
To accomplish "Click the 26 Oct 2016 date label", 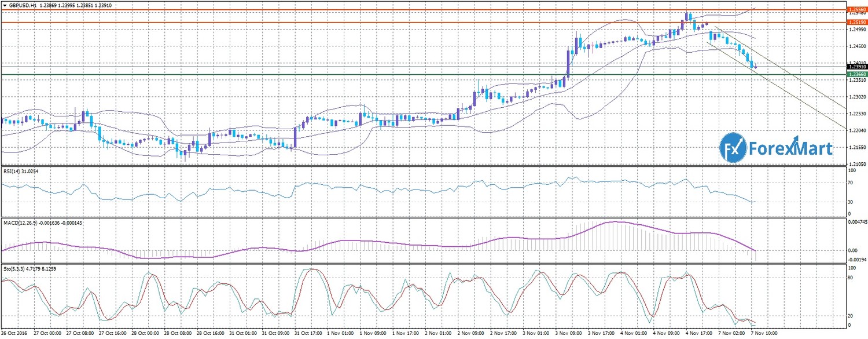I will pos(14,334).
